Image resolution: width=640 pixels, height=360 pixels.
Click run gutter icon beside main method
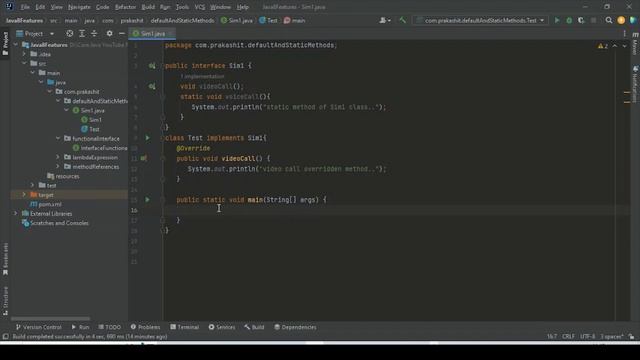pos(147,200)
